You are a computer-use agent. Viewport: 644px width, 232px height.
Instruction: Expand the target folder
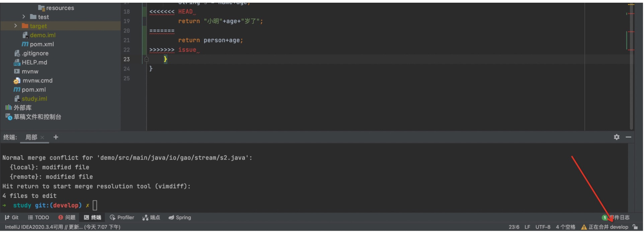tap(15, 26)
